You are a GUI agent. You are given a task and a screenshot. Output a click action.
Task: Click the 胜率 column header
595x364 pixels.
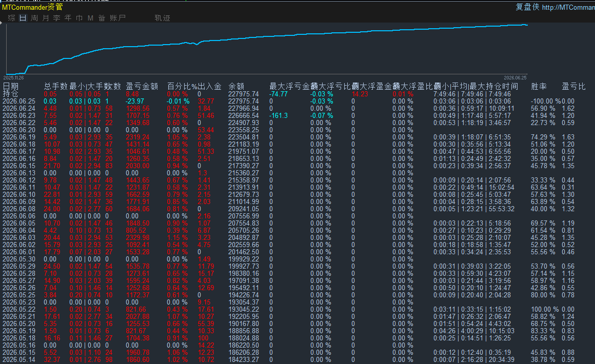(539, 87)
